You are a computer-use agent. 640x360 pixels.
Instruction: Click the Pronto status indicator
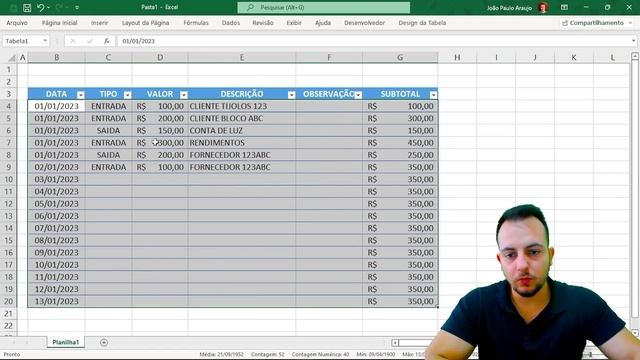point(12,354)
